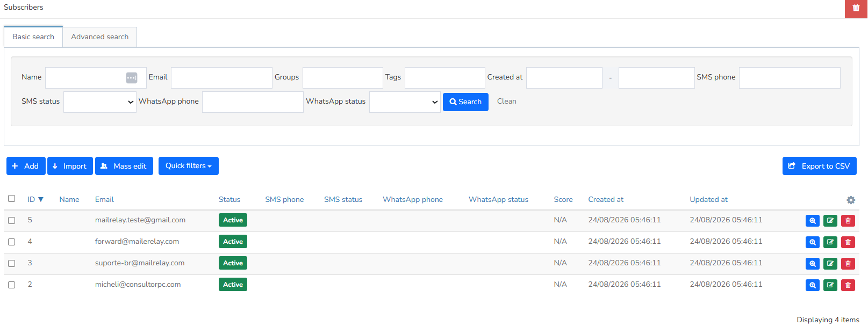Export subscribers to CSV
The image size is (868, 326).
coord(820,166)
